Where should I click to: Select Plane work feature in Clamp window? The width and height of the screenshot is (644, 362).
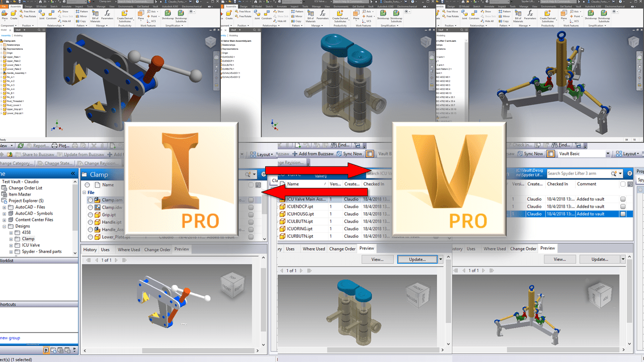pyautogui.click(x=142, y=15)
